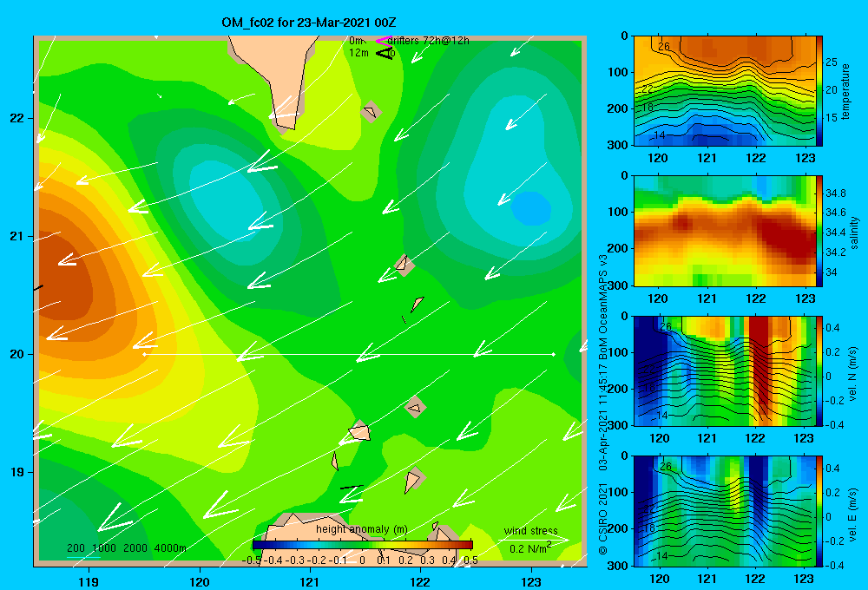The width and height of the screenshot is (868, 590).
Task: Click the '03-Apr-2021 11:45:17' timestamp text
Action: point(603,416)
